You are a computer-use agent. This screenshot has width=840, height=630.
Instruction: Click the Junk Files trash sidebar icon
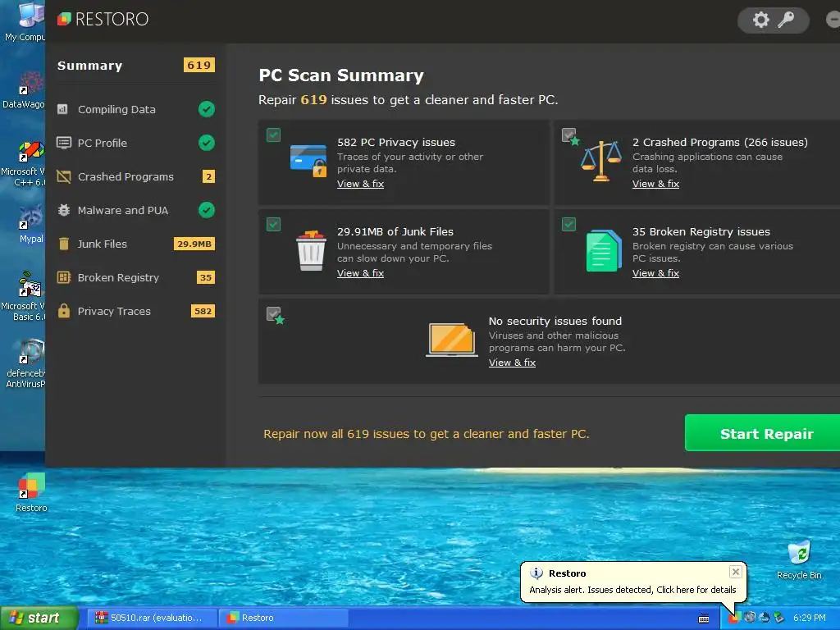click(x=64, y=244)
